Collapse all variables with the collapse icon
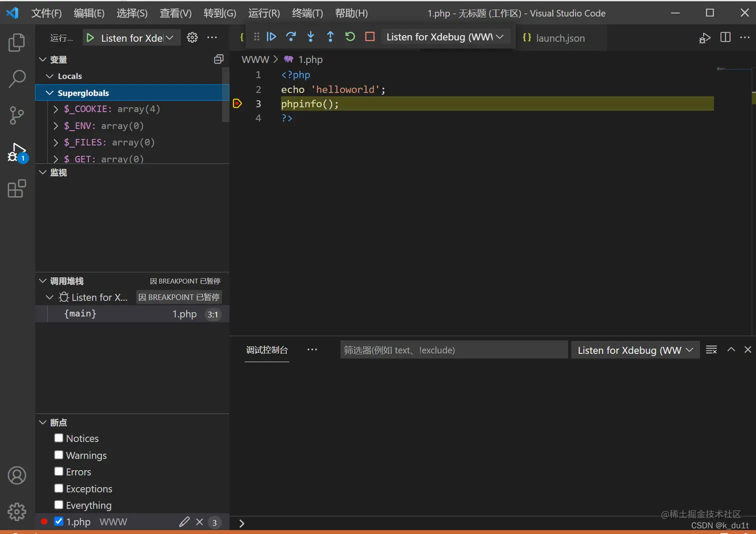This screenshot has height=534, width=756. click(x=218, y=59)
